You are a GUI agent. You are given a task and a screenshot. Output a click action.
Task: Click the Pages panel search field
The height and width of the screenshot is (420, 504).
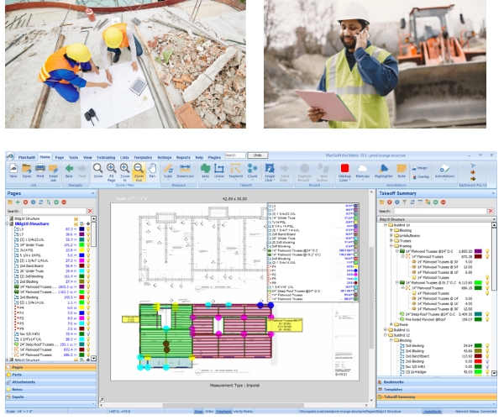[55, 210]
